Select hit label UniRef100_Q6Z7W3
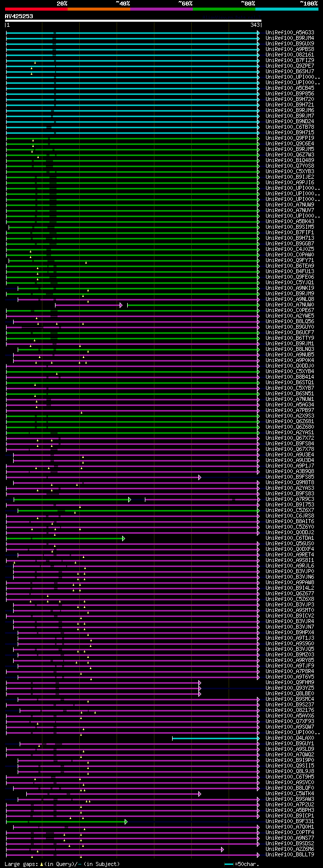323x868 pixels. pos(290,155)
